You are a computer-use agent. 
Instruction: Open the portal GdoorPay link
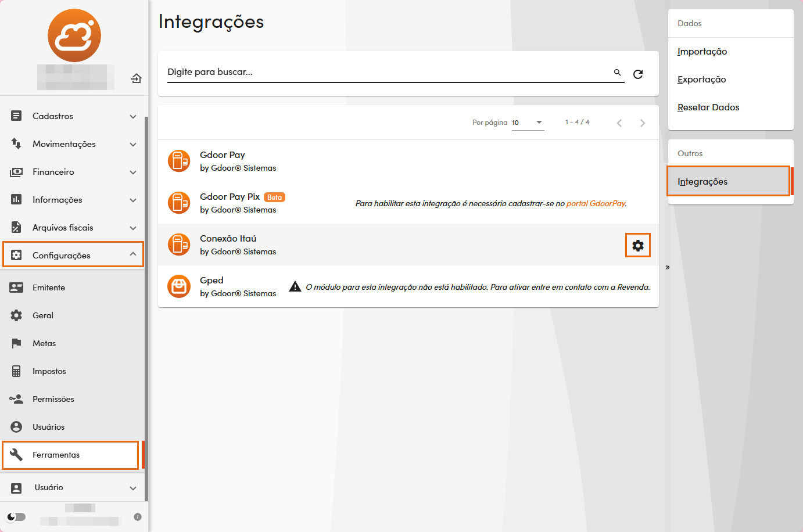coord(596,203)
